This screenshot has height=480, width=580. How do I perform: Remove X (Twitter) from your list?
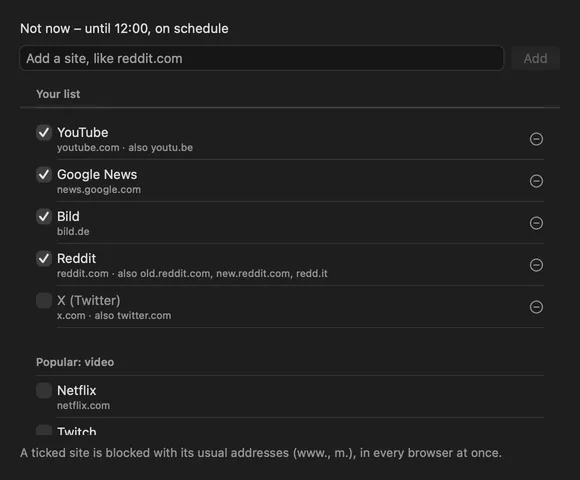[536, 307]
